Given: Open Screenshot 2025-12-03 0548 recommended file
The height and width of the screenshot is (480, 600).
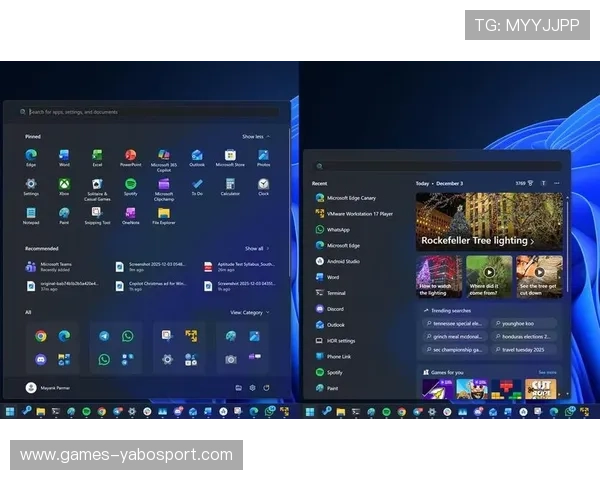Looking at the screenshot, I should point(151,267).
